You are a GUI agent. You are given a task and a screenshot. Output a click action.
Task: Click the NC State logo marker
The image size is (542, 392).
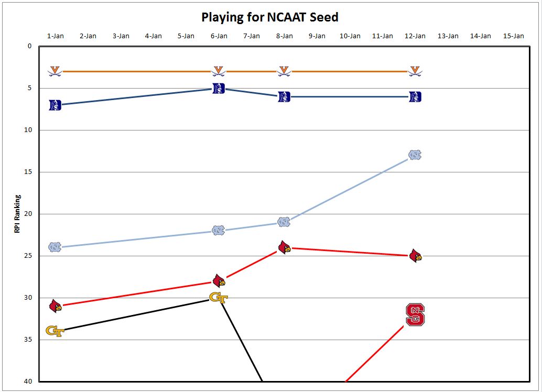click(415, 314)
